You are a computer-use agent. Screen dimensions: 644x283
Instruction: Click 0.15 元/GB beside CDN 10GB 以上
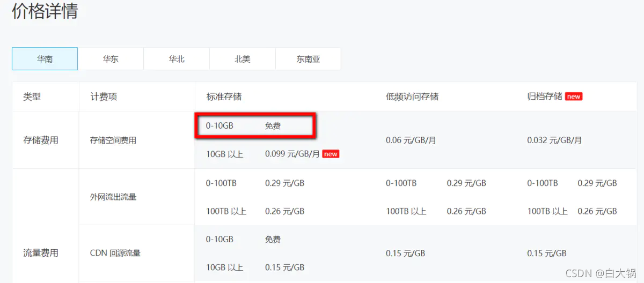click(x=284, y=267)
